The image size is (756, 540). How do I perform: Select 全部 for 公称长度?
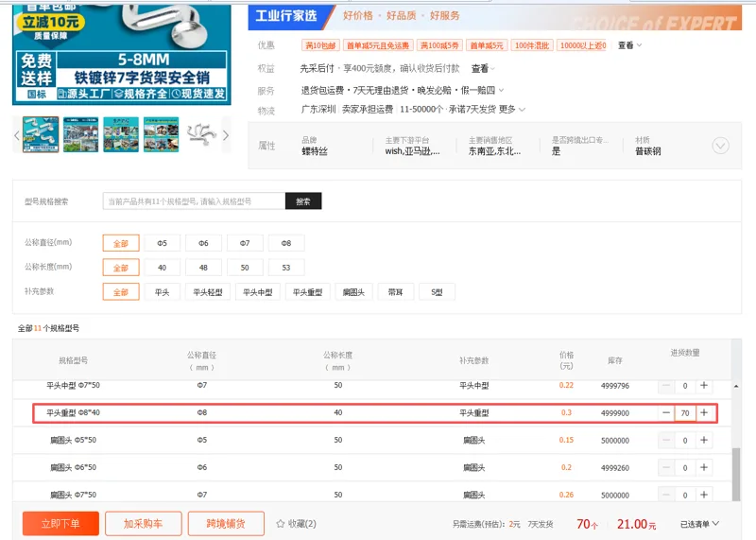pos(121,268)
